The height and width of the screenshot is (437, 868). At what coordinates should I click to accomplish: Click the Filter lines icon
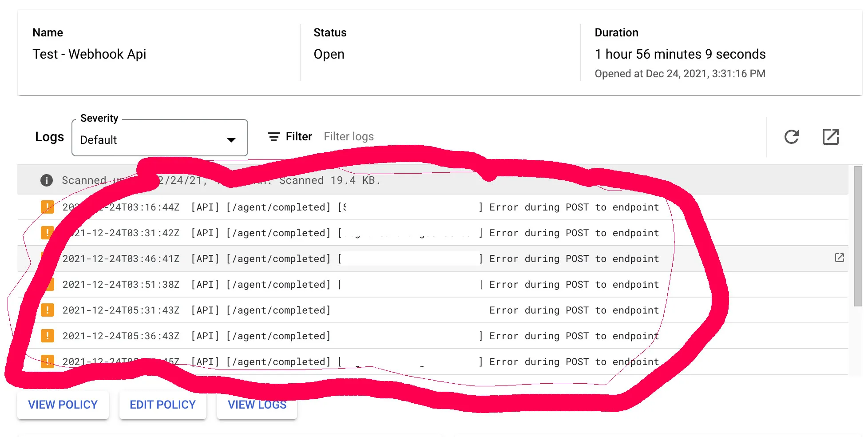click(x=273, y=137)
